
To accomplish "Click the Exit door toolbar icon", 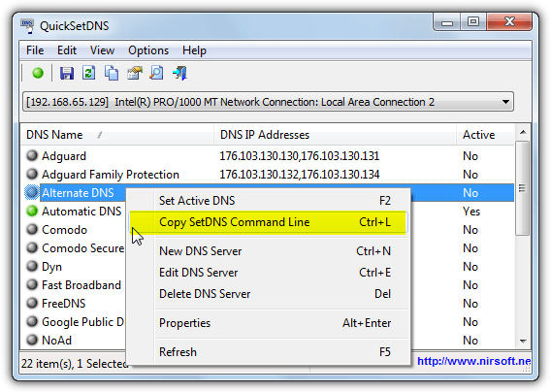I will (179, 73).
